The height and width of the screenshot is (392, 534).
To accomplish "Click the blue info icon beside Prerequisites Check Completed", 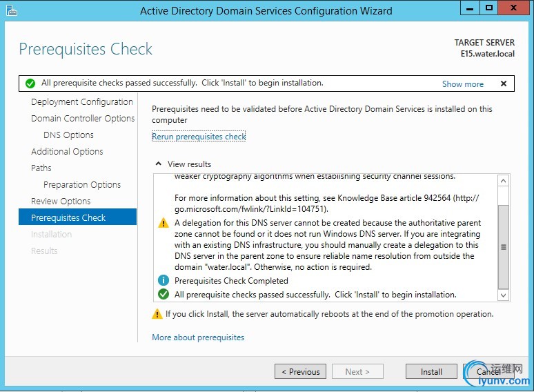I will coord(164,281).
